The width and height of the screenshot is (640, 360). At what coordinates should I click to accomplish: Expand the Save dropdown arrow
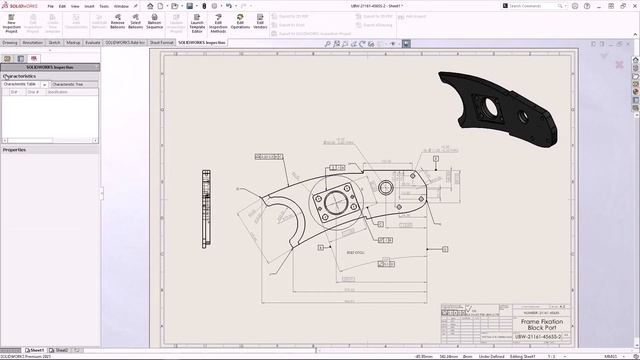click(x=196, y=6)
